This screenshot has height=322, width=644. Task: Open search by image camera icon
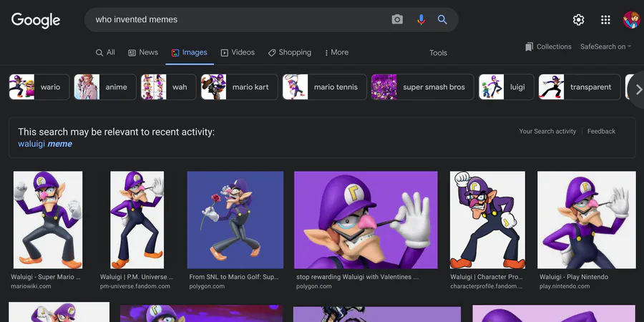[x=397, y=19]
